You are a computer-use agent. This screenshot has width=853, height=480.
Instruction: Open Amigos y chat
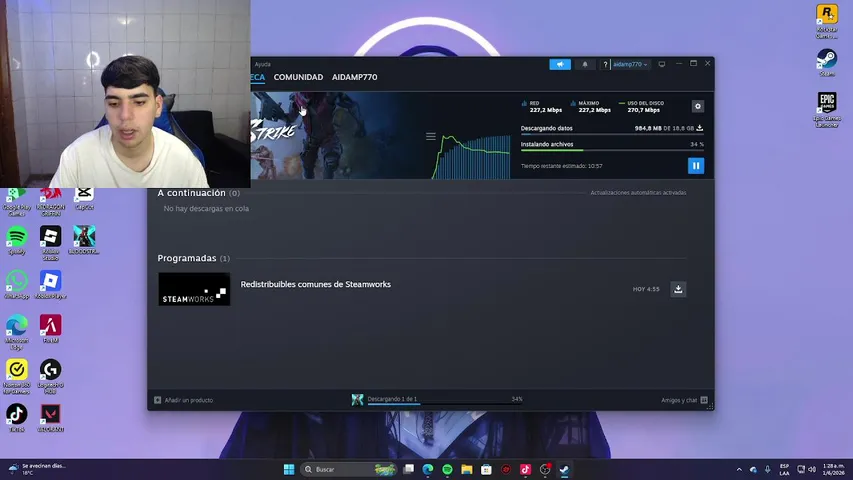coord(684,400)
